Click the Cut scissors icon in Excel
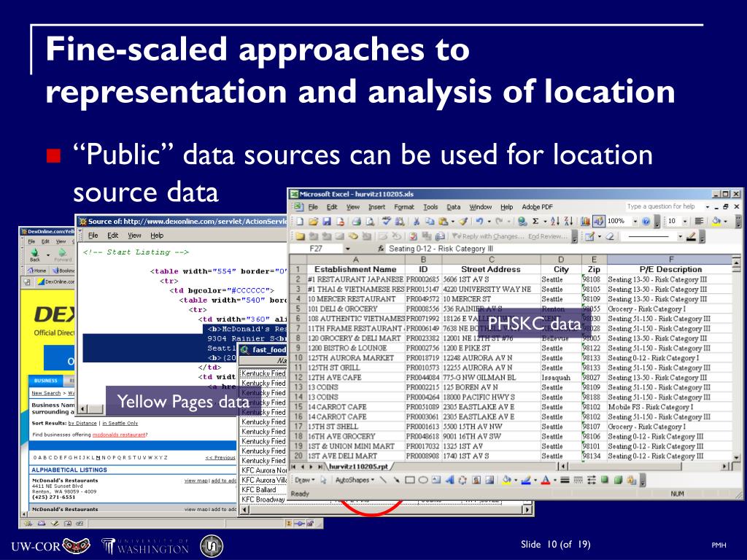Viewport: 747px width, 560px height. click(417, 222)
